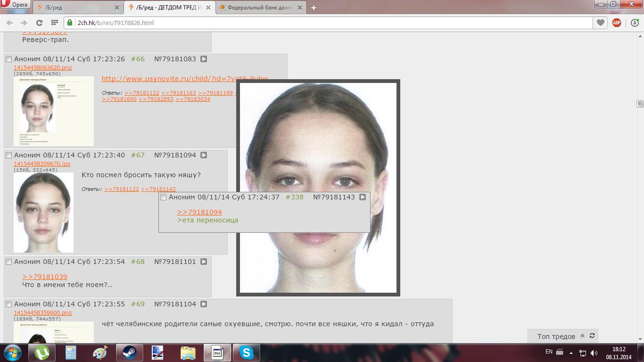Click the Топ тредов label
Viewport: 644px width, 362px height.
click(x=556, y=337)
